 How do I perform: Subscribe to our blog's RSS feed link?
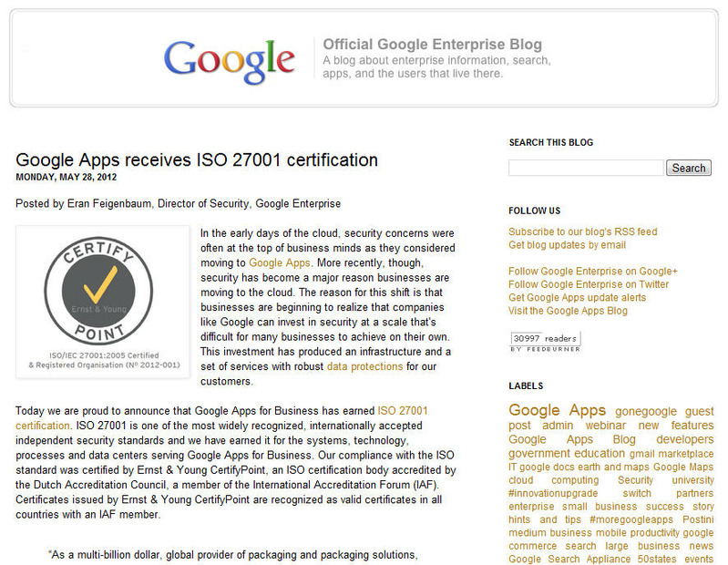tap(583, 231)
